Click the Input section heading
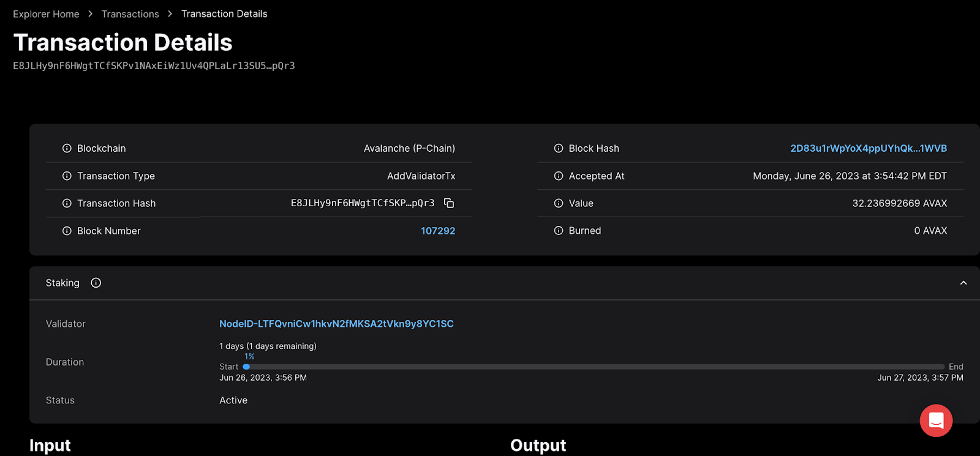Image resolution: width=980 pixels, height=456 pixels. point(50,445)
